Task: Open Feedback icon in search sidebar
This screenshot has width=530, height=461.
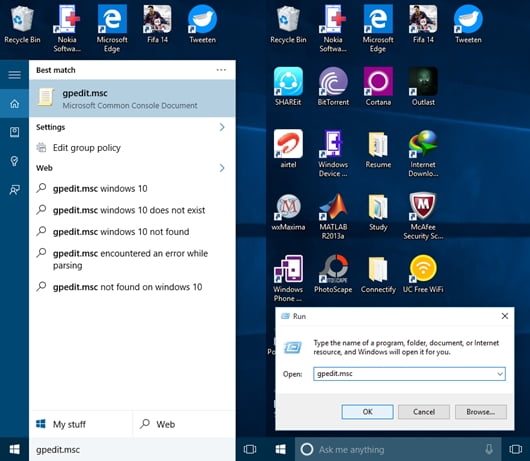Action: click(15, 190)
